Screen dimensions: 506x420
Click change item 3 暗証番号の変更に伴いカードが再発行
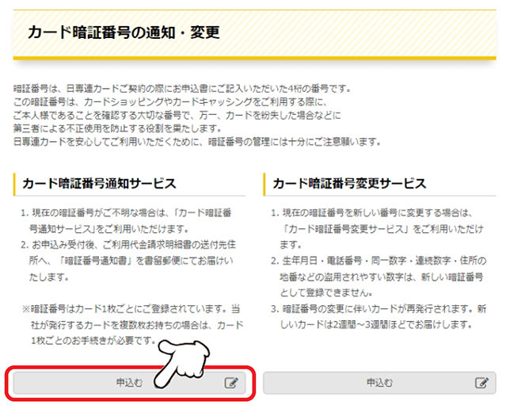coord(379,317)
